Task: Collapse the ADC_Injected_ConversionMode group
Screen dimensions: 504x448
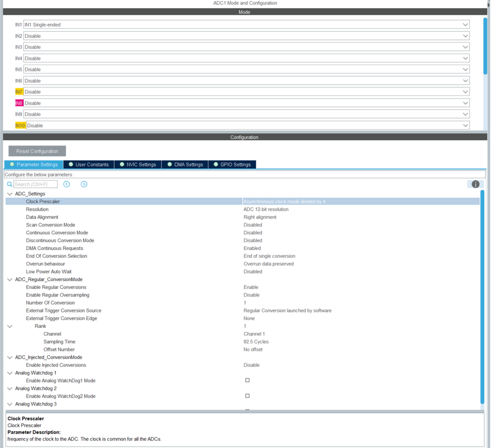Action: pyautogui.click(x=10, y=357)
